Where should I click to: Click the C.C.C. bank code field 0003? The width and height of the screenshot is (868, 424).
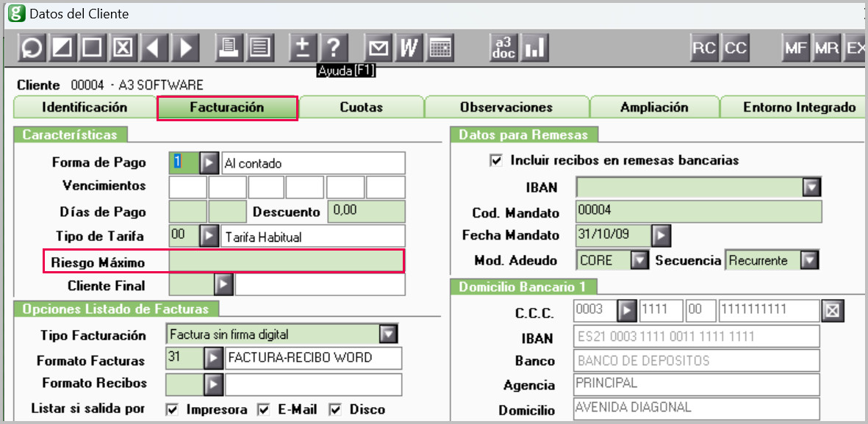click(x=595, y=311)
